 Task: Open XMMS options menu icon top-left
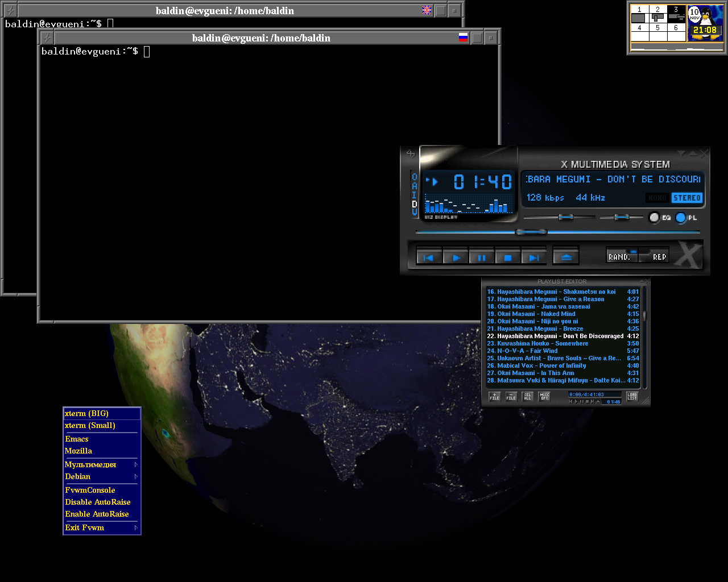click(x=411, y=154)
